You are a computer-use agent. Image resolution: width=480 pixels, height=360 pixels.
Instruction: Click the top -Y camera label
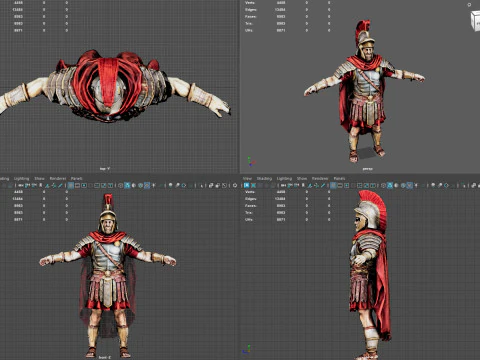coord(105,169)
